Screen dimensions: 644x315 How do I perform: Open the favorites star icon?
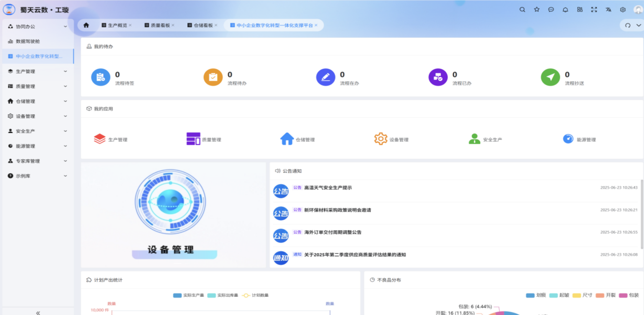(x=536, y=10)
